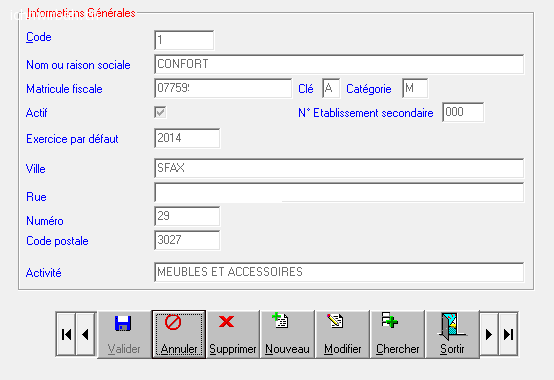Click the Numéro label
The image size is (554, 380).
pos(45,221)
